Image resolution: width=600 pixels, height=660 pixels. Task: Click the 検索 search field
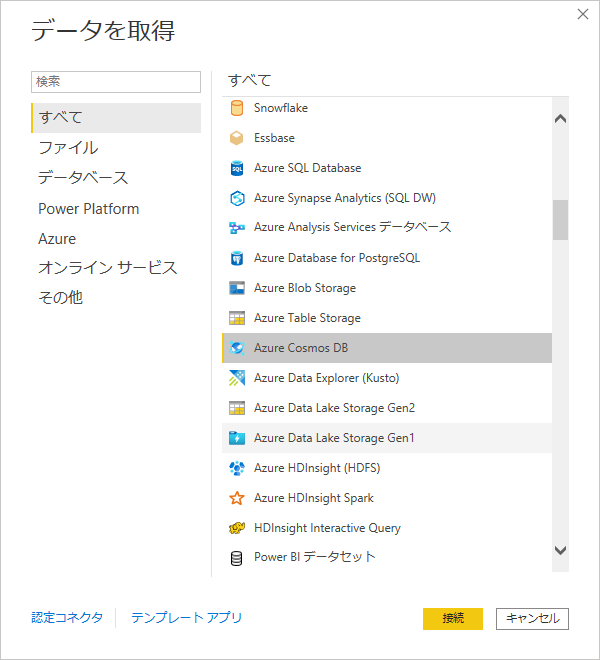pyautogui.click(x=116, y=82)
